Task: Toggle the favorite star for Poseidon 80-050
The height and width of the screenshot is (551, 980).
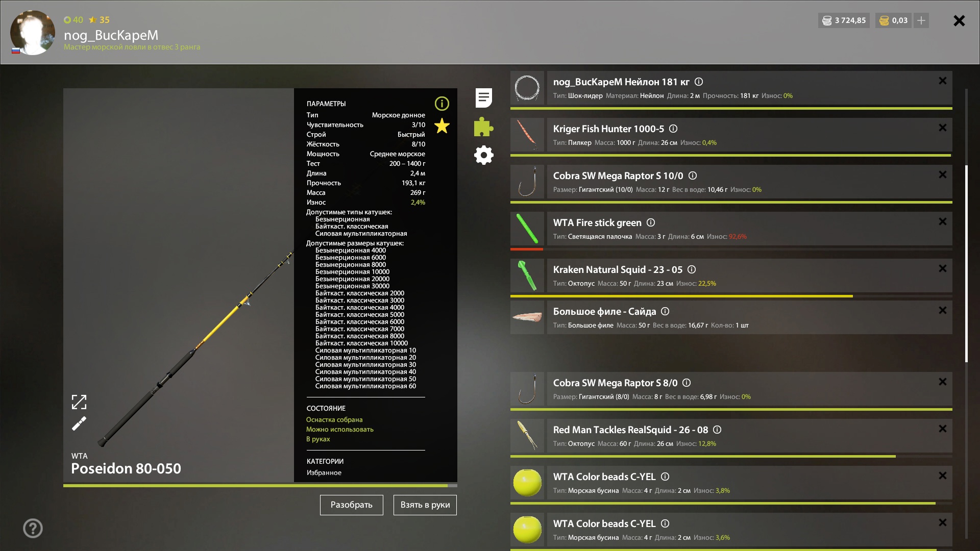Action: pos(442,126)
